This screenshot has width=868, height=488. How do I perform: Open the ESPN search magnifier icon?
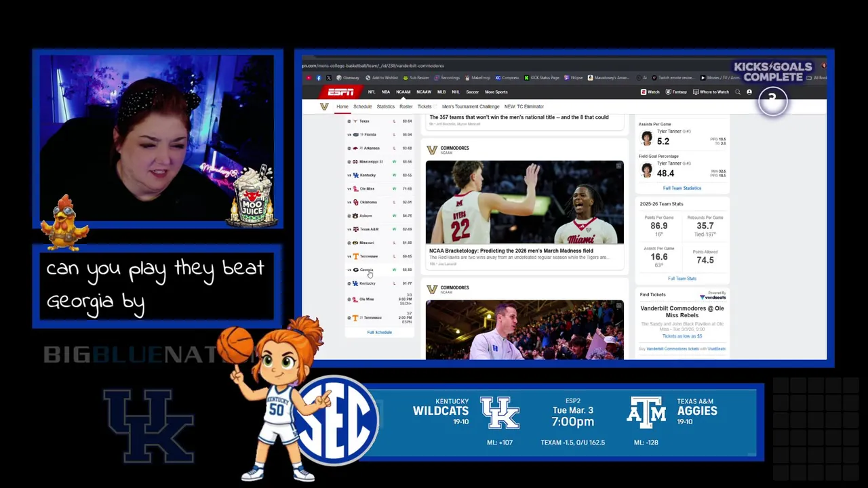[x=738, y=91]
